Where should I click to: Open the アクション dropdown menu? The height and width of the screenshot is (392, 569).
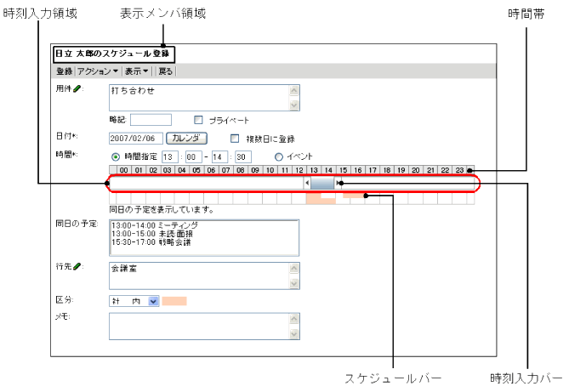tap(98, 71)
